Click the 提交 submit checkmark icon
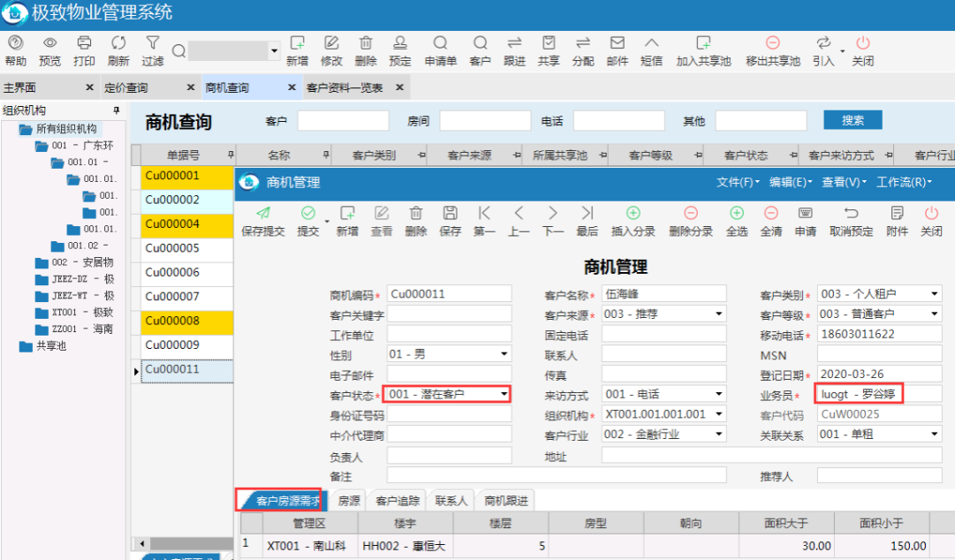955x560 pixels. click(x=308, y=213)
